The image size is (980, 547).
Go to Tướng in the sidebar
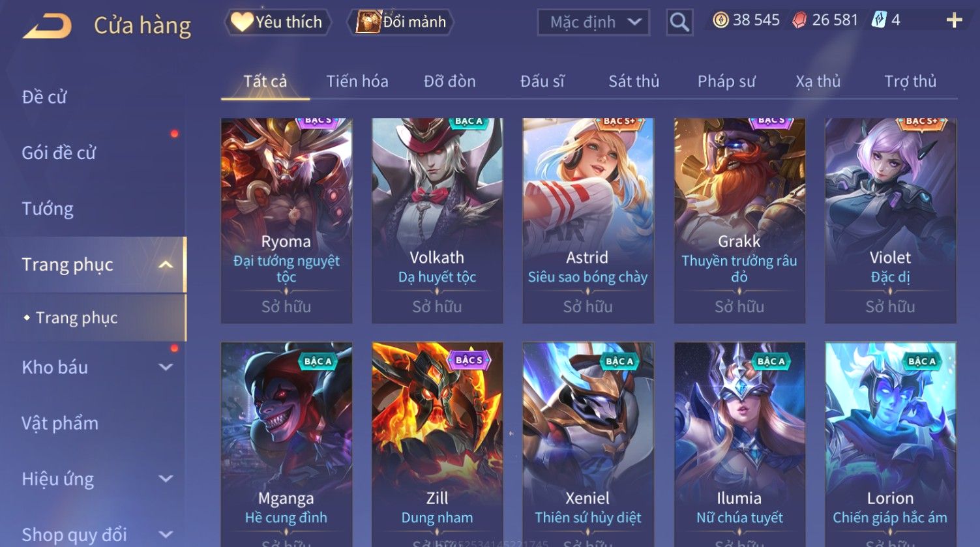pos(48,209)
